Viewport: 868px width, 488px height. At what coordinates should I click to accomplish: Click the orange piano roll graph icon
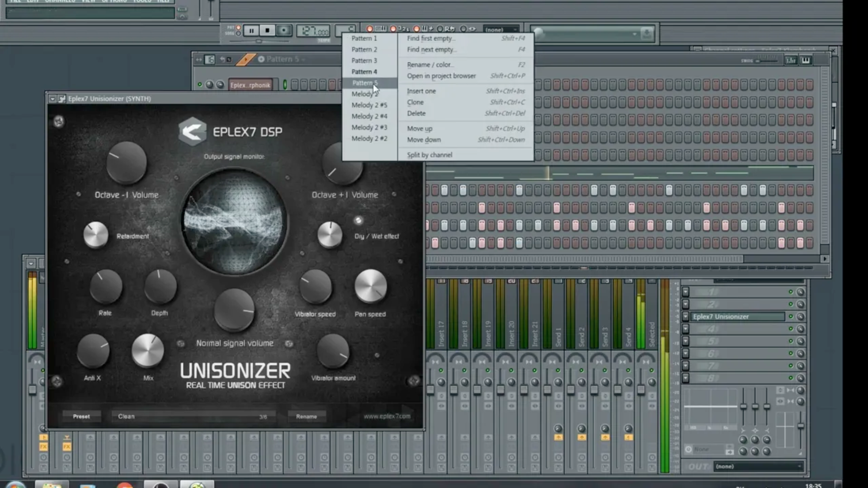click(245, 60)
